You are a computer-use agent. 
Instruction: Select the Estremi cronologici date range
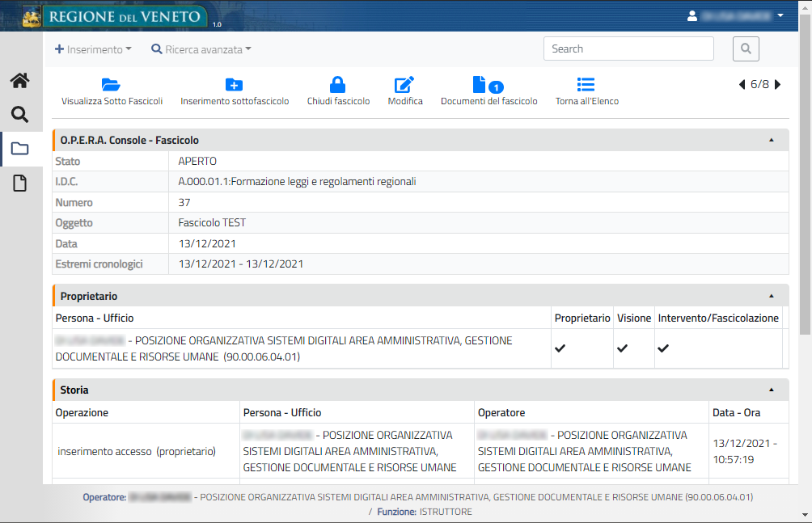point(241,264)
